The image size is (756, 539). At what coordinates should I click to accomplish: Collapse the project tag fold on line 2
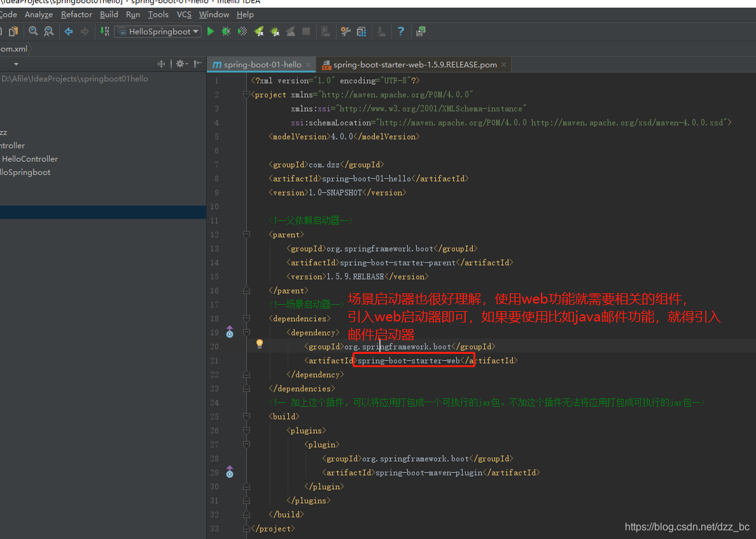246,94
